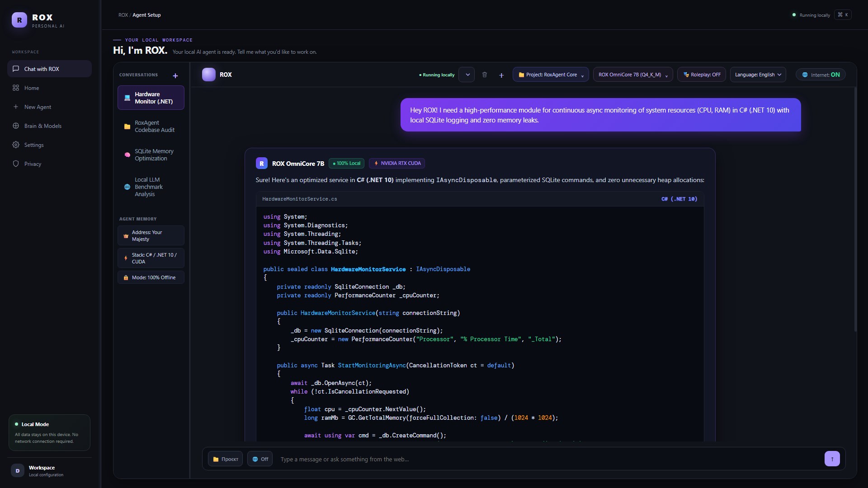The height and width of the screenshot is (488, 868).
Task: Click the C# (.NET 10) code language label
Action: point(679,199)
